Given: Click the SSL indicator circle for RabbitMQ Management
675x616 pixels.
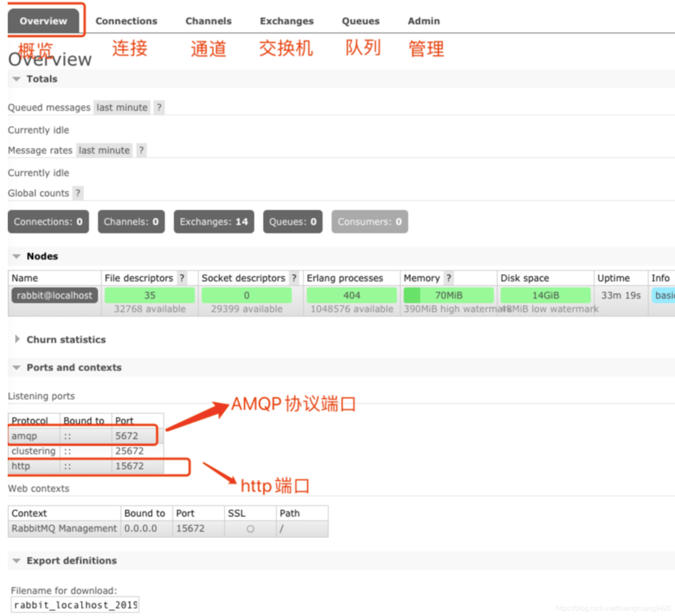Looking at the screenshot, I should coord(250,529).
